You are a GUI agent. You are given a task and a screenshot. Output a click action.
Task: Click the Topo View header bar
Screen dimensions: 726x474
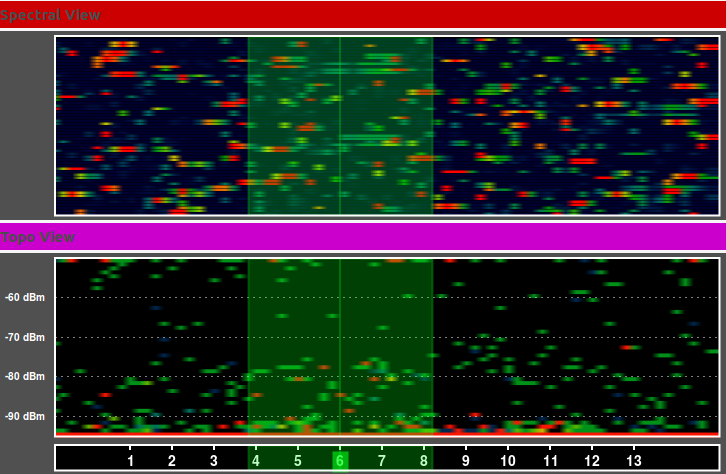(x=363, y=237)
